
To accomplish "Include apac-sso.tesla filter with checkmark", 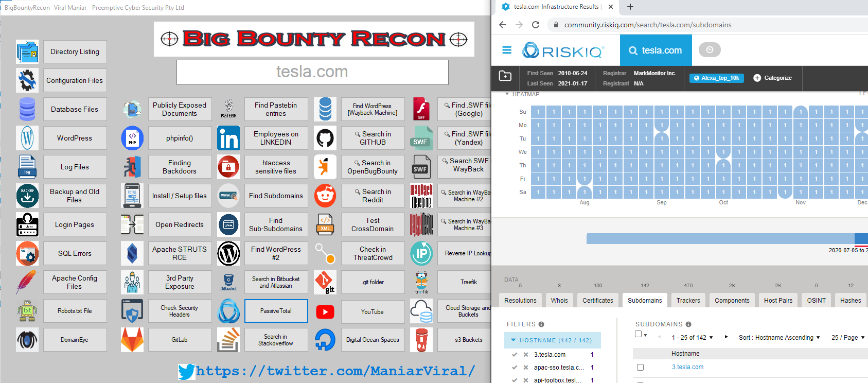I will tap(515, 368).
